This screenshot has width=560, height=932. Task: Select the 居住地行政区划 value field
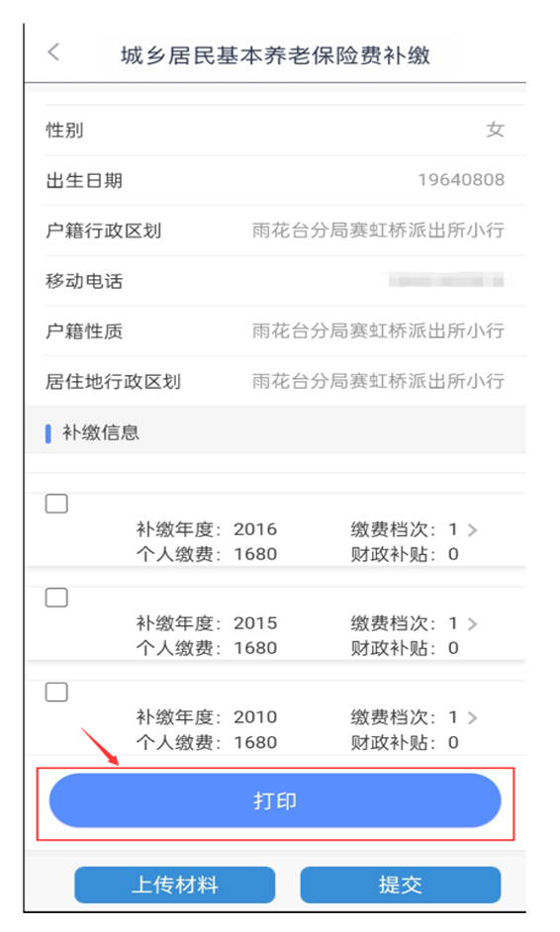tap(378, 381)
